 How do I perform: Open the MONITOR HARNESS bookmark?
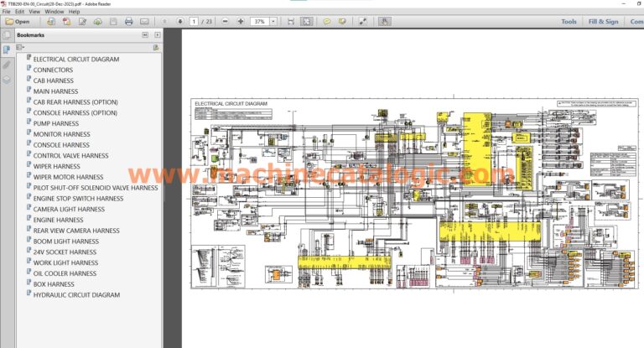click(61, 134)
